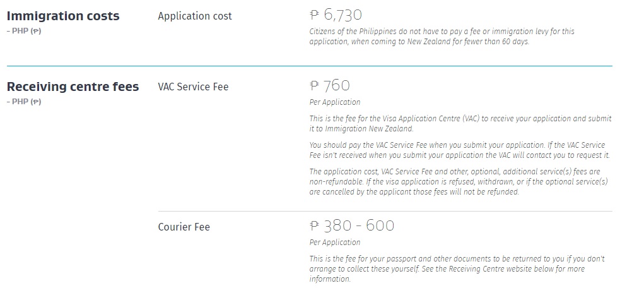644x300 pixels.
Task: Click Per Application text below ₱ 760
Action: [x=335, y=102]
